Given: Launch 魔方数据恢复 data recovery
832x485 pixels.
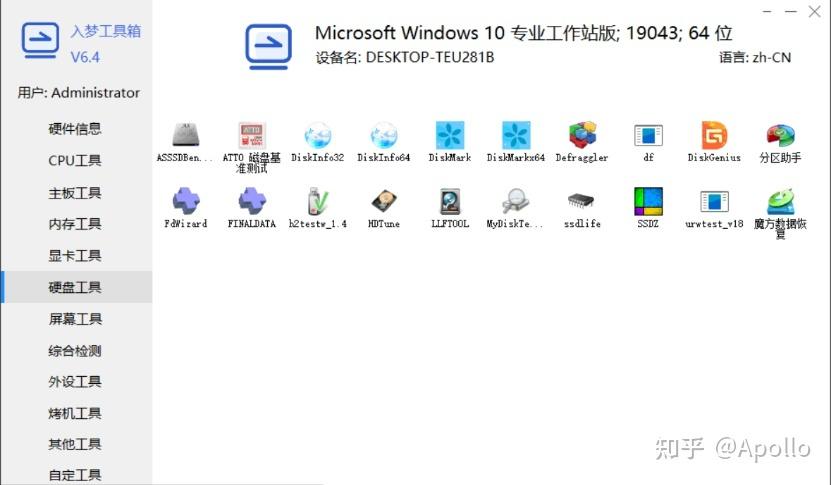Looking at the screenshot, I should click(780, 203).
